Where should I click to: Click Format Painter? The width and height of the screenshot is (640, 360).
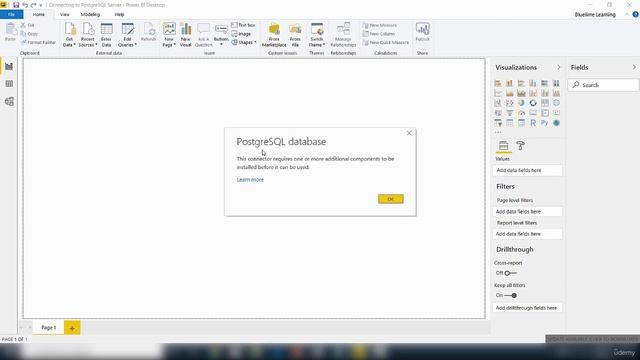(x=38, y=42)
